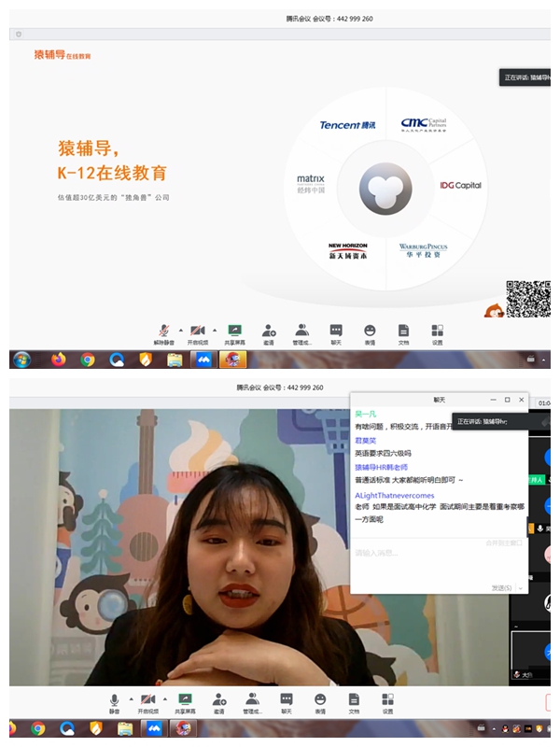This screenshot has height=747, width=560.
Task: Open Tencent Meeting taskbar icon beside the Start orb row
Action: [203, 359]
